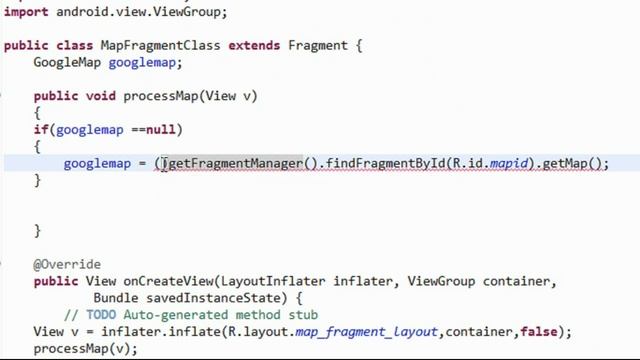
Task: Click the Auto-generated method stub comment text
Action: (220, 315)
